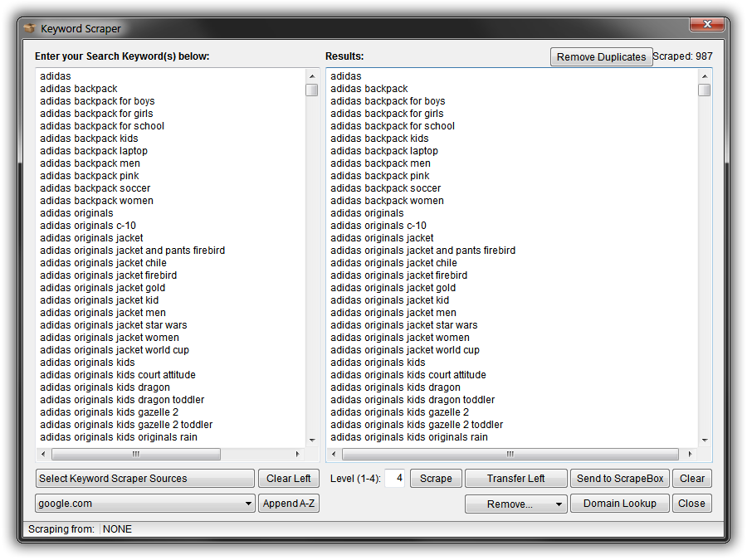Select 'adidas backpack soccer' in left list
Screen dimensions: 747x560
(95, 188)
